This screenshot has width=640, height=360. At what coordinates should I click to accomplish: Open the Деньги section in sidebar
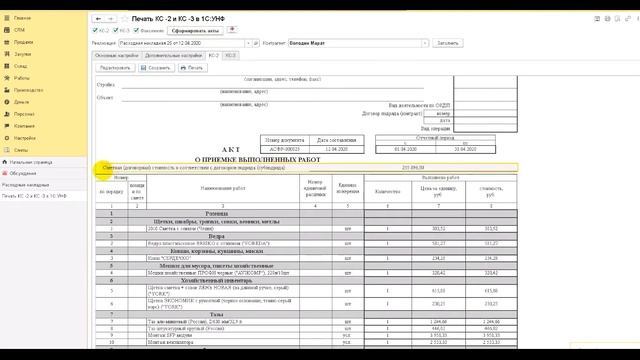tap(21, 102)
